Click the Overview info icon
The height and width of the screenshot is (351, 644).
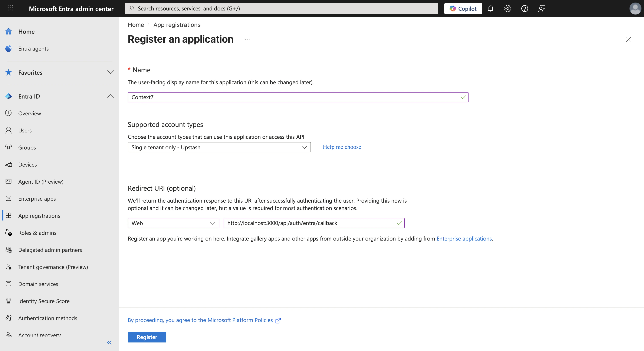click(x=9, y=113)
